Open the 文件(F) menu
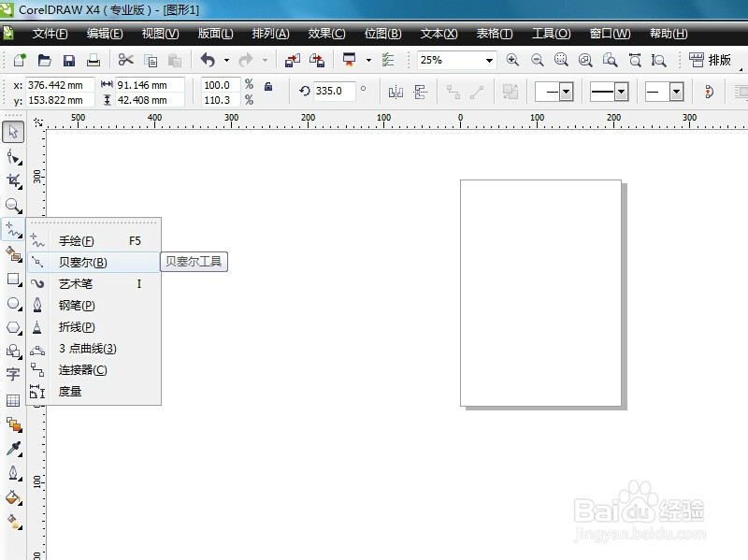This screenshot has width=748, height=560. 50,34
